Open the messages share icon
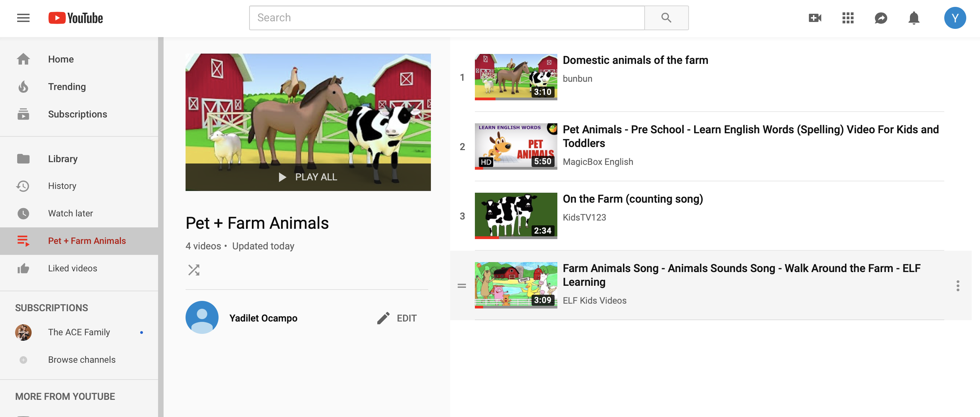 tap(881, 18)
